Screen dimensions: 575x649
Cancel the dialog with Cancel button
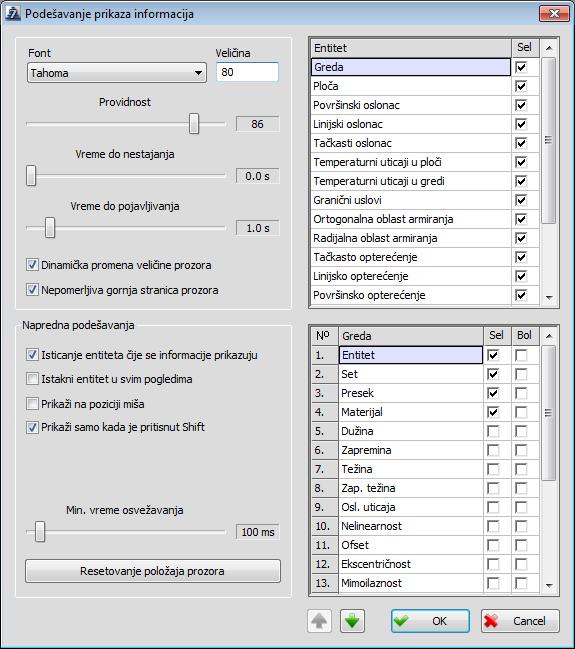point(520,621)
